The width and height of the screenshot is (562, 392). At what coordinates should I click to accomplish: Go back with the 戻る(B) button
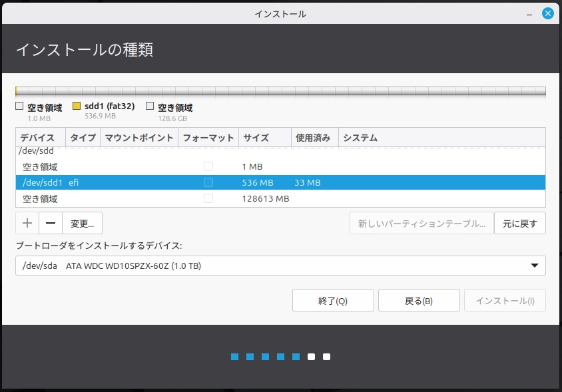click(x=418, y=299)
